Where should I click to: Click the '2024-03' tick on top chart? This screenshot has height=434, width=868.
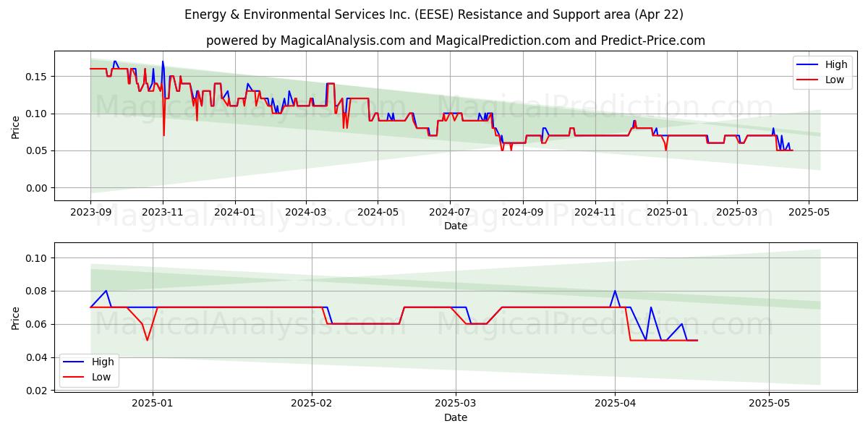point(306,213)
